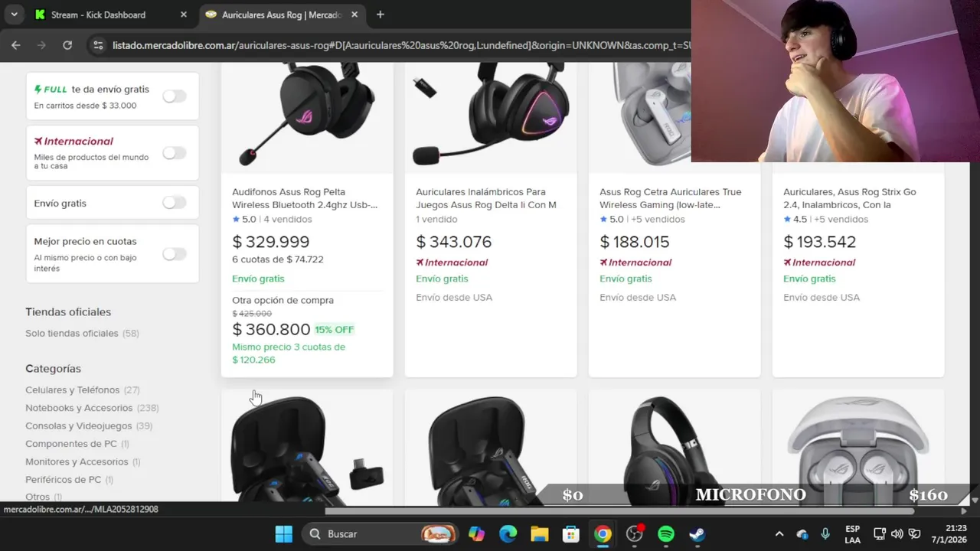
Task: Open Notebooks y Accesorios category
Action: tap(79, 408)
